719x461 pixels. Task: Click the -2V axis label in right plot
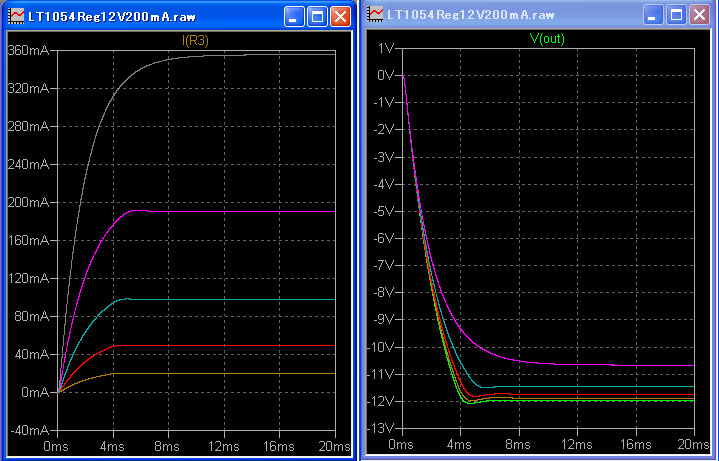click(383, 129)
